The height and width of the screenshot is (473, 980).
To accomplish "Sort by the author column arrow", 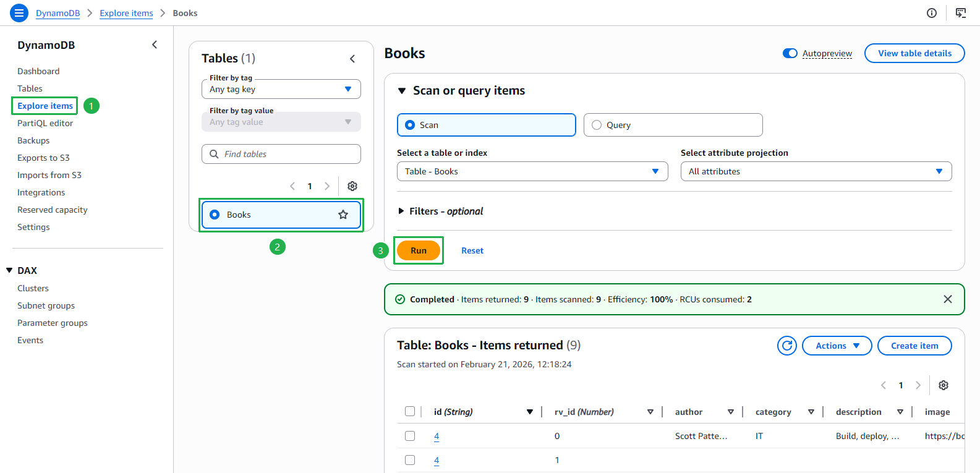I will [731, 412].
